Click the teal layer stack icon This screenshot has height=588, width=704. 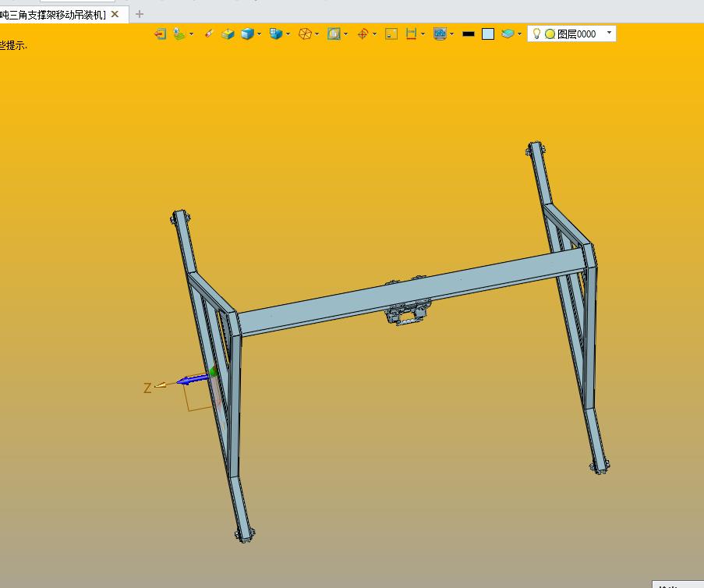coord(508,34)
